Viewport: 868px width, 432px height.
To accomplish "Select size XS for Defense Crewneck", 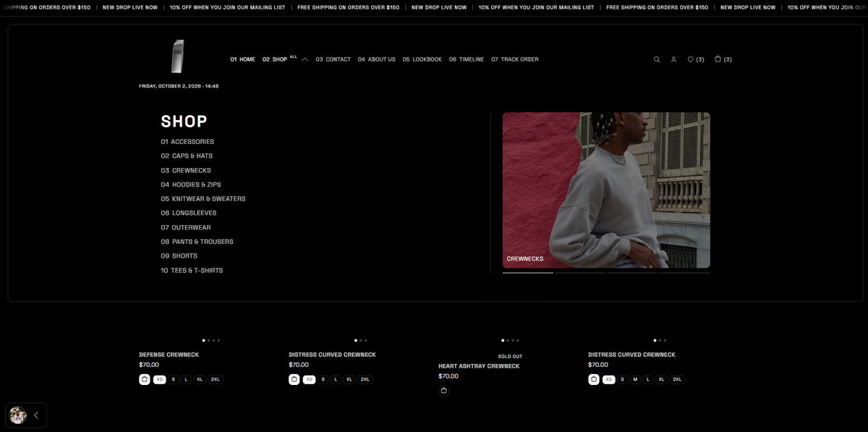I will point(159,379).
